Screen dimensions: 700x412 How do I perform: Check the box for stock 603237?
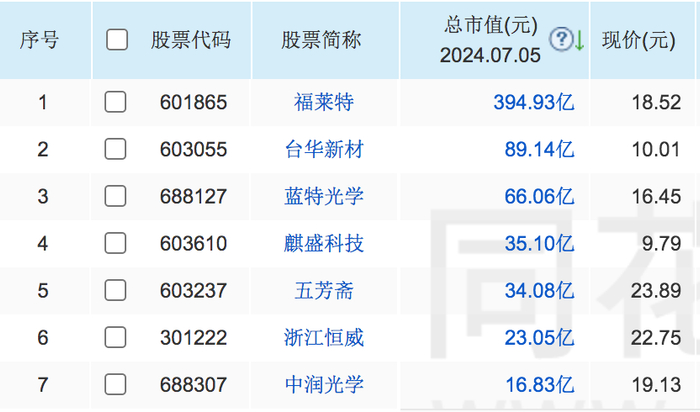(115, 290)
